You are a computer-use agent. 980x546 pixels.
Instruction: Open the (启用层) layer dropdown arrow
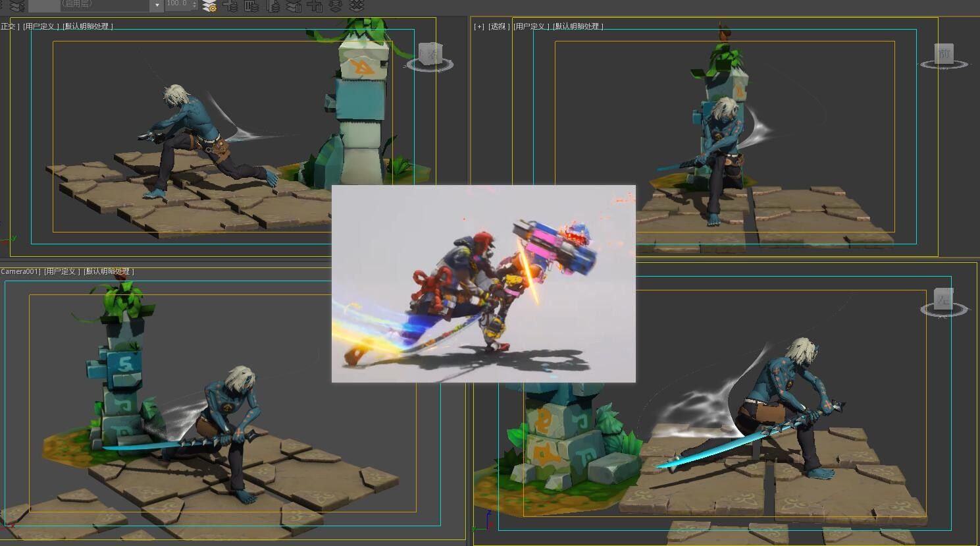pyautogui.click(x=157, y=5)
